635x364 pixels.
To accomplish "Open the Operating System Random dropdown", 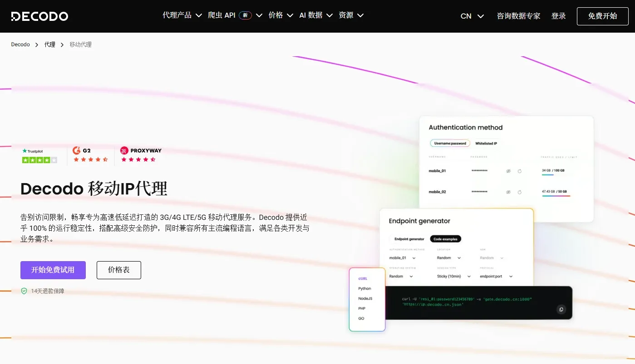I will 401,276.
